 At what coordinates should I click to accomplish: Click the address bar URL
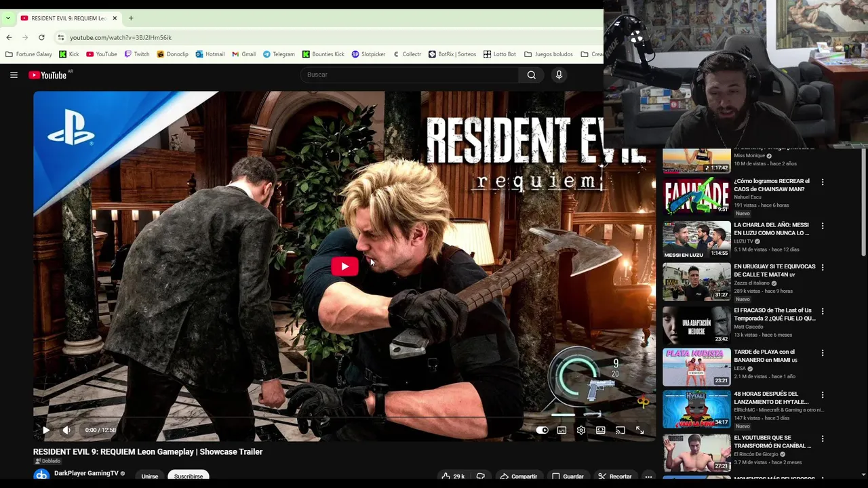point(121,37)
